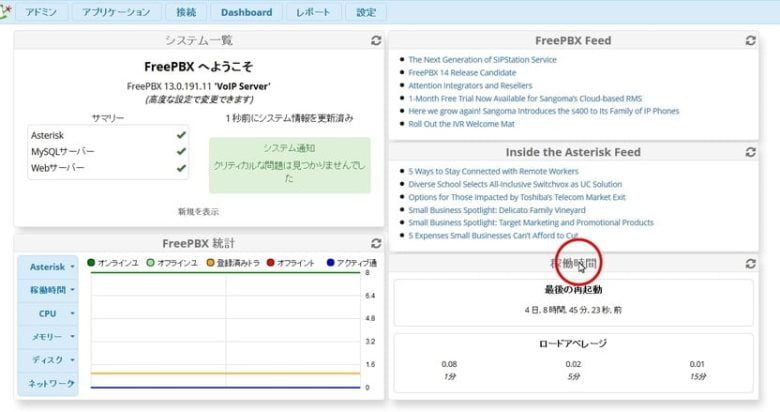780x412 pixels.
Task: Open 5 Expenses Small Businesses link
Action: coord(493,235)
